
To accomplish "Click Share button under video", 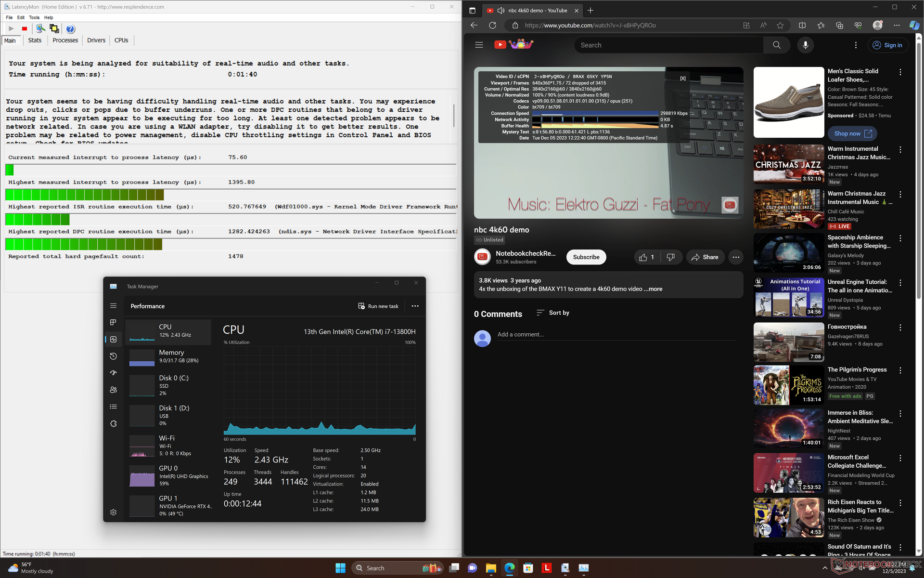I will click(705, 257).
